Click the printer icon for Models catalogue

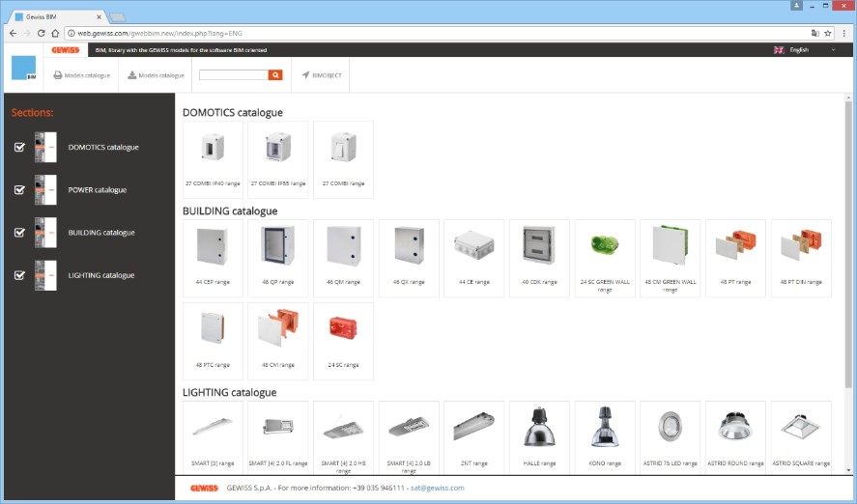[x=57, y=75]
